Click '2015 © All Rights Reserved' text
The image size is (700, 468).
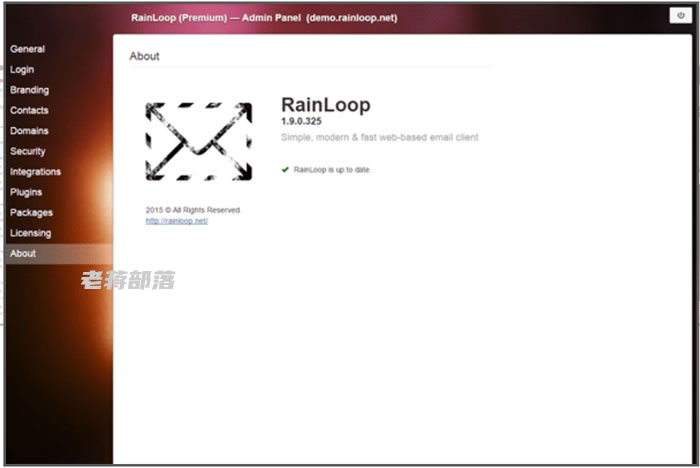click(x=193, y=210)
